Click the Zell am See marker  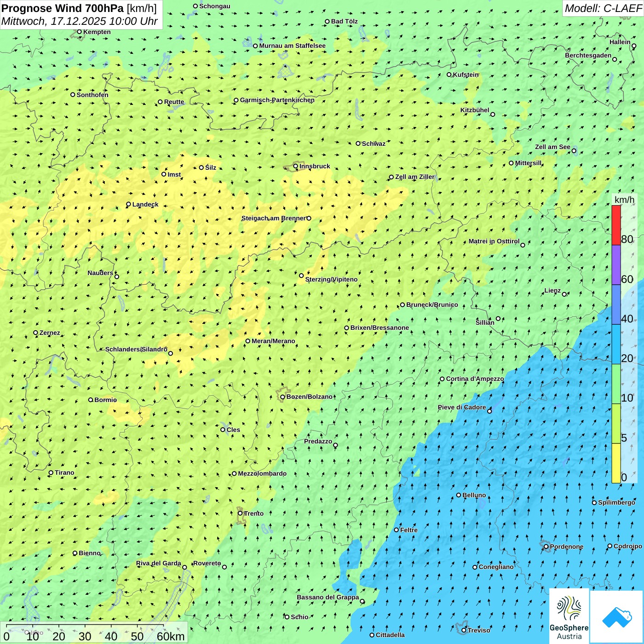pyautogui.click(x=574, y=151)
